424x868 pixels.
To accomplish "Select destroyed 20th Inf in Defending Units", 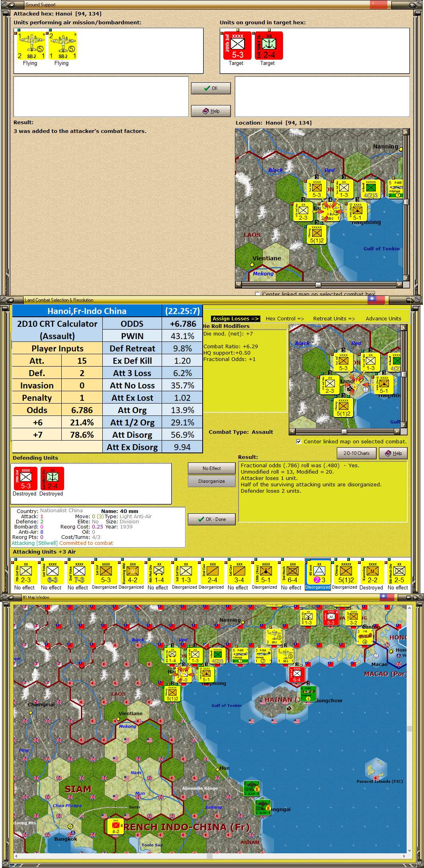I will pos(25,479).
